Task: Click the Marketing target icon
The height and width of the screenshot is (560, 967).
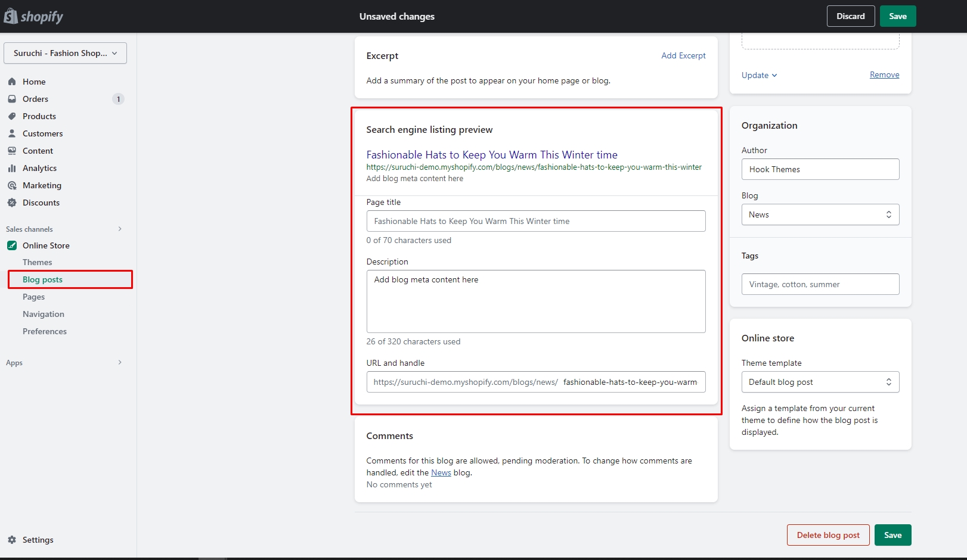Action: tap(12, 185)
